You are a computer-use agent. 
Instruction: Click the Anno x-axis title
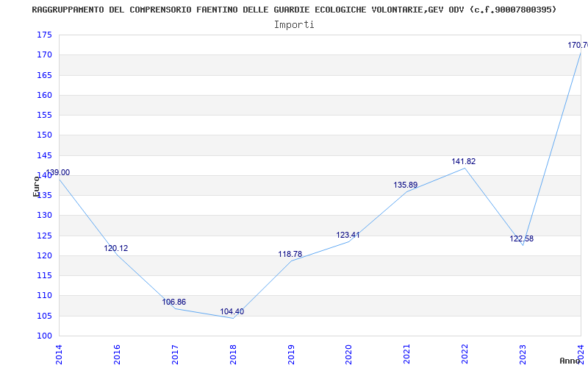(x=570, y=361)
